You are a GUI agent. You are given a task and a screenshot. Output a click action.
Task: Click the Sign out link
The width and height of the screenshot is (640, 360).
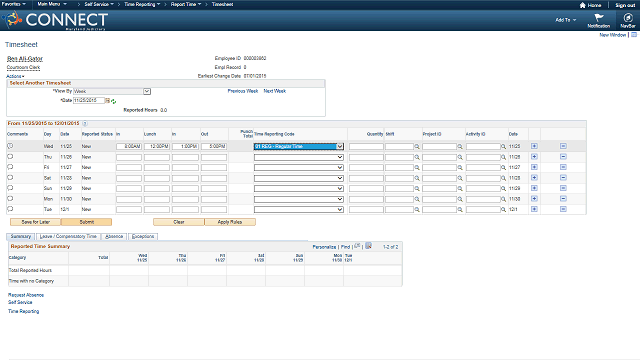coord(625,5)
